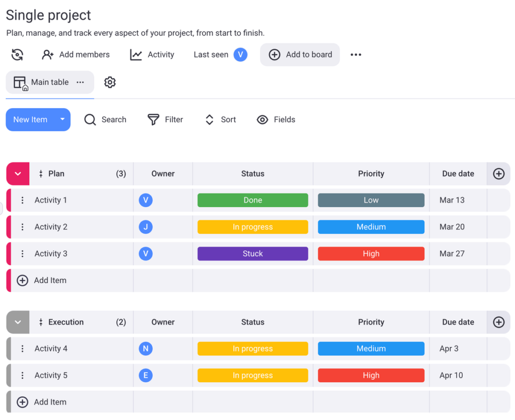
Task: Click the Last seen avatar
Action: point(240,54)
